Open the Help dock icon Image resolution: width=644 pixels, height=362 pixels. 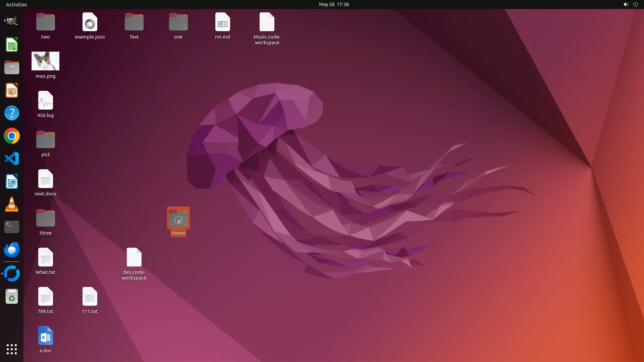click(x=11, y=113)
